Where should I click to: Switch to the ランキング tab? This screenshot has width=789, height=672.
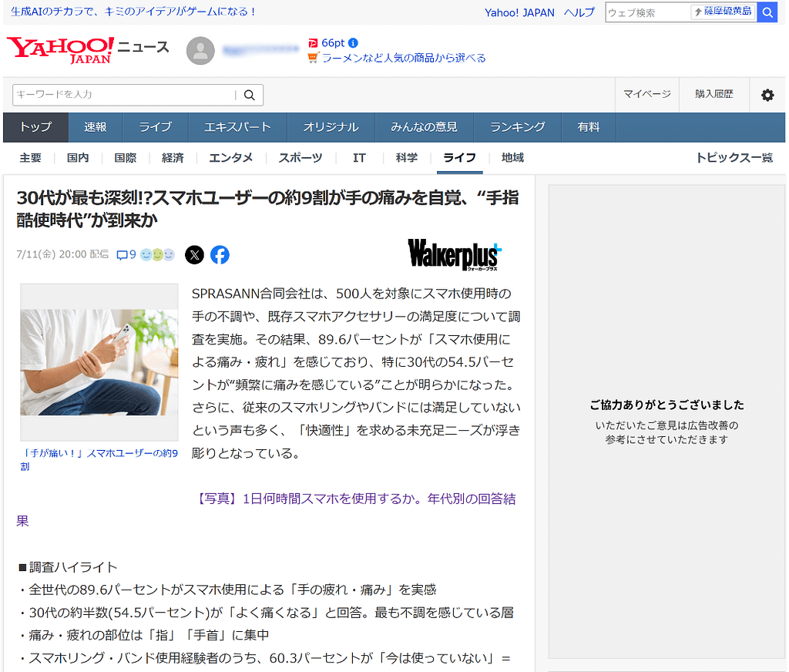pos(517,127)
